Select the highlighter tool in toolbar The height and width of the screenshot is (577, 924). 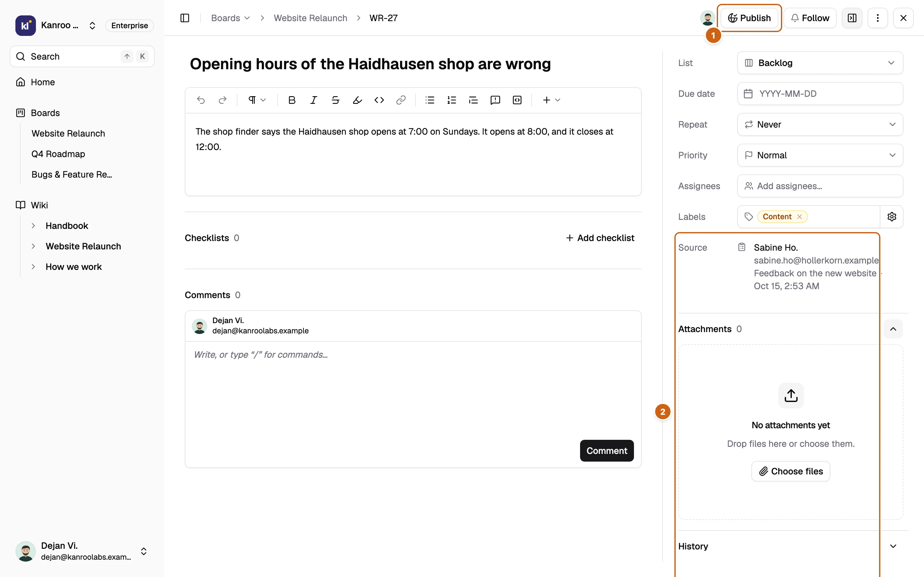coord(357,100)
